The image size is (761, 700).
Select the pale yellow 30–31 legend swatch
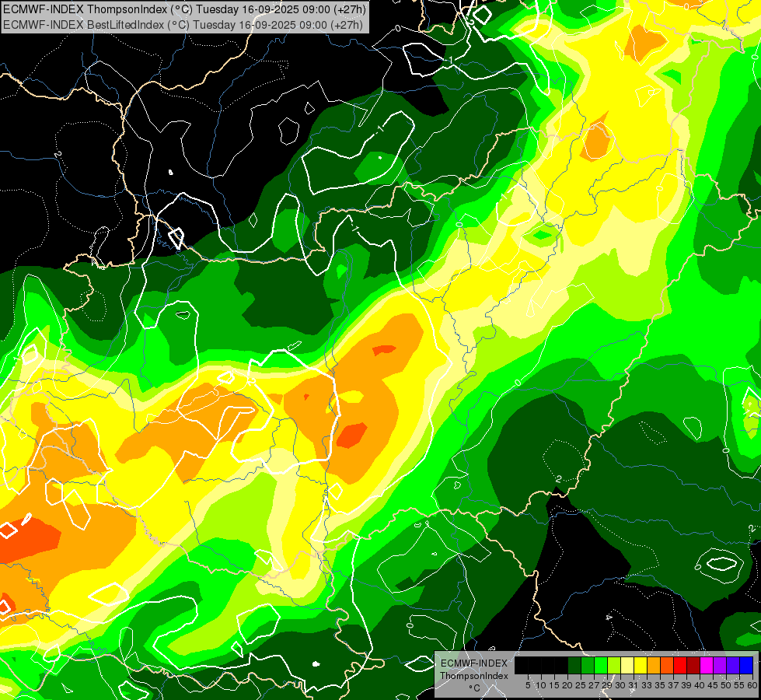[627, 665]
